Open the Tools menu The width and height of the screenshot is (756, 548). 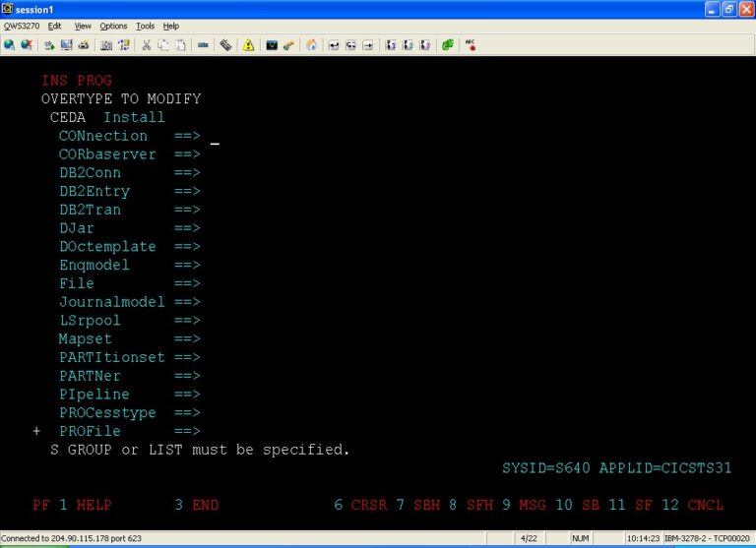coord(145,26)
